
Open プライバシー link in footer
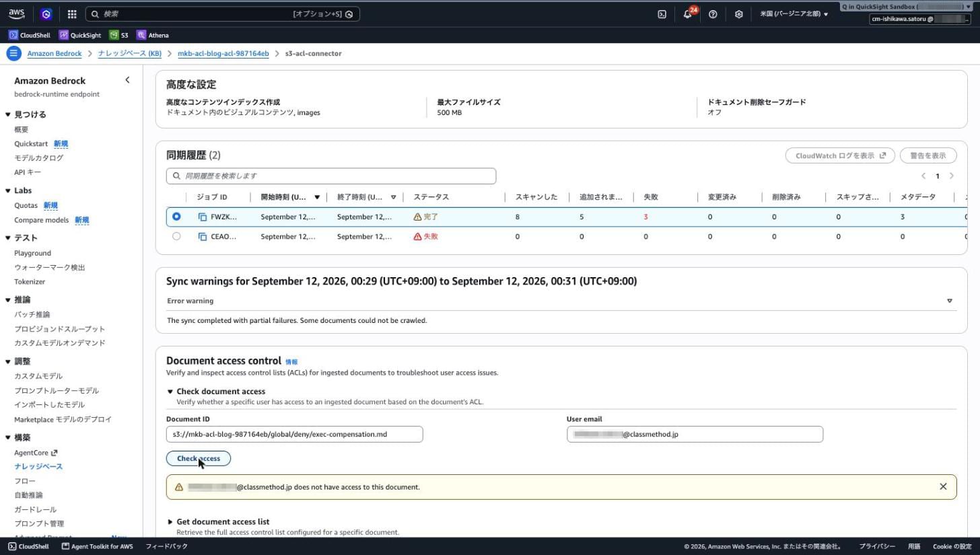[x=877, y=546]
